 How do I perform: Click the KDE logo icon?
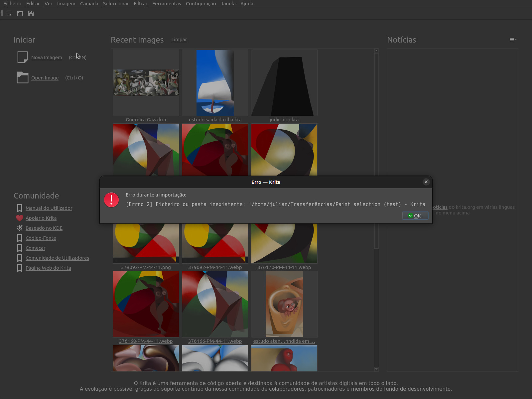(x=20, y=228)
